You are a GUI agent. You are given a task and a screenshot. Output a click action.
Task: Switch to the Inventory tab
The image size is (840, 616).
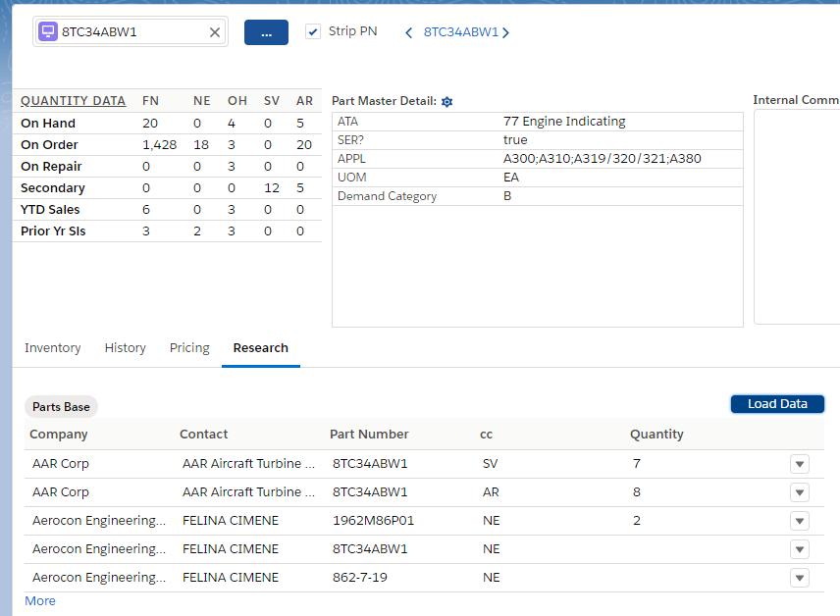pyautogui.click(x=53, y=348)
